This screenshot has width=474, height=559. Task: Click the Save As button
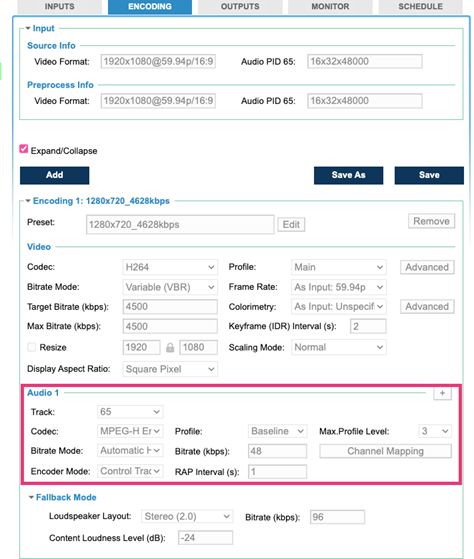pyautogui.click(x=349, y=175)
